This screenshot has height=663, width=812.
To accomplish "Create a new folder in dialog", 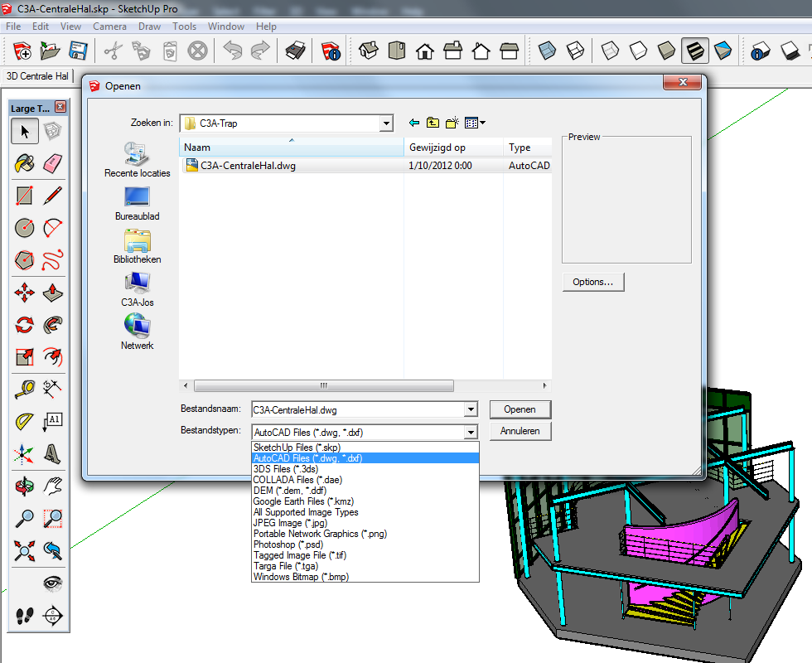I will click(x=452, y=123).
